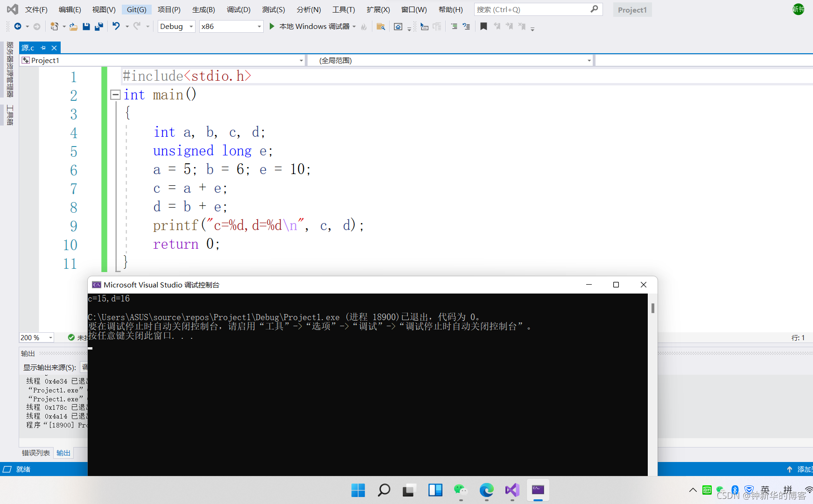The width and height of the screenshot is (813, 504).
Task: Open the undo history dropdown arrow
Action: (127, 27)
